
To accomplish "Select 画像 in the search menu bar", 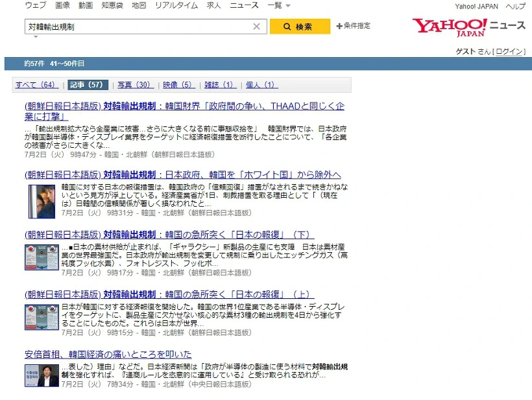I will tap(63, 5).
